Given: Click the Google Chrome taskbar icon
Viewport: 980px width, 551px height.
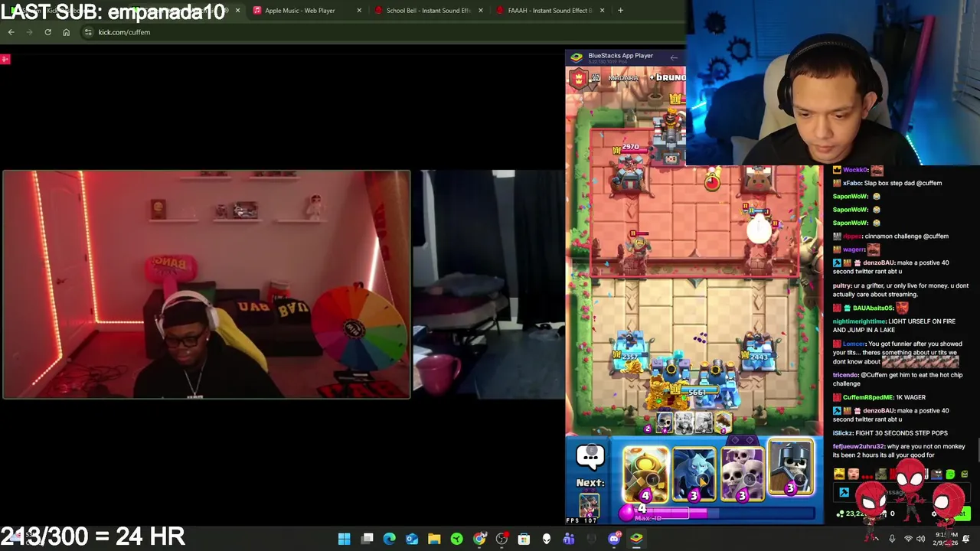Looking at the screenshot, I should pos(479,539).
